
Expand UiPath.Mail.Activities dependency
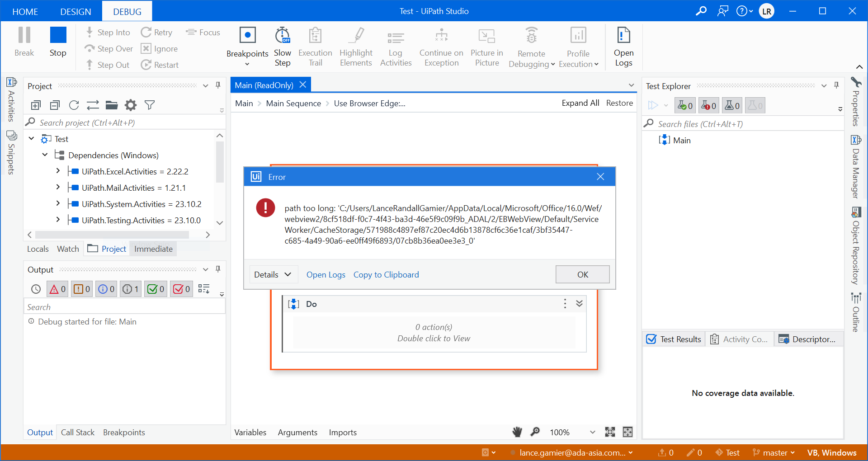[x=58, y=188]
